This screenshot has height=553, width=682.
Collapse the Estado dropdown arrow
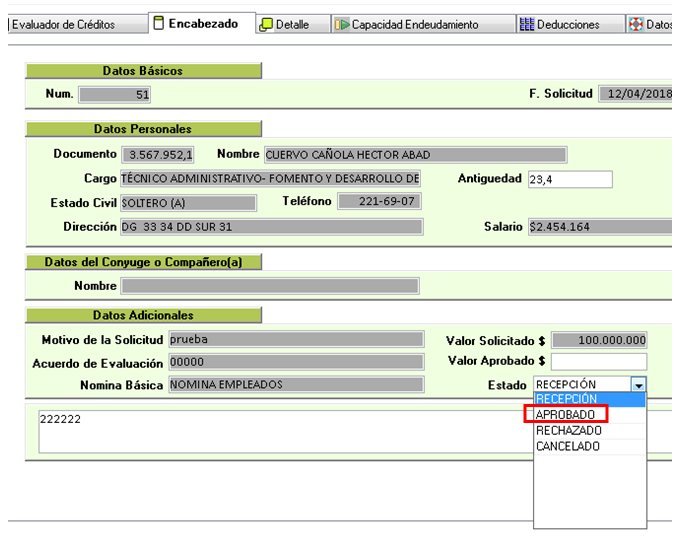pyautogui.click(x=639, y=384)
